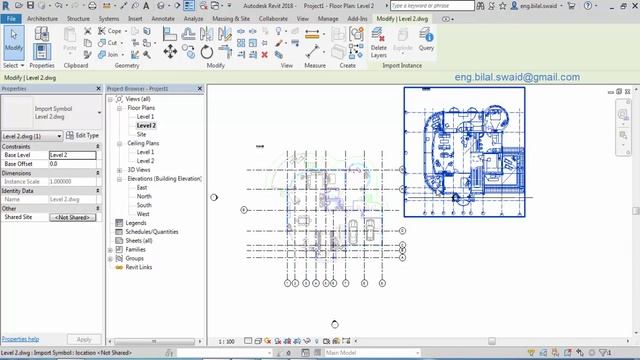The width and height of the screenshot is (640, 360).
Task: Click the Delete Layers button
Action: click(x=378, y=42)
